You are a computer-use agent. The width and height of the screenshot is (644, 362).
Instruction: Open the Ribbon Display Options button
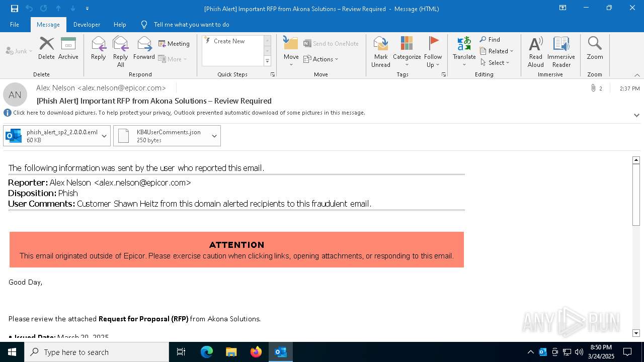click(563, 9)
